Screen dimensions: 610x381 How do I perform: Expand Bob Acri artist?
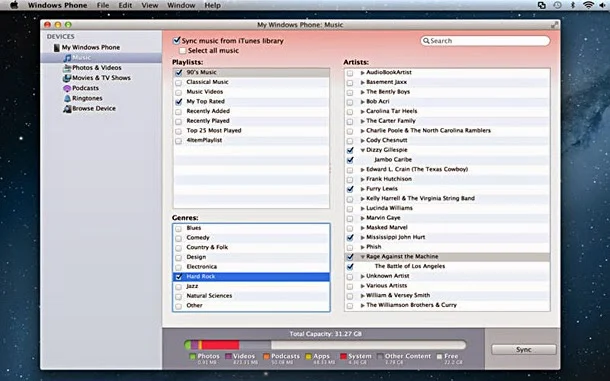click(x=363, y=102)
